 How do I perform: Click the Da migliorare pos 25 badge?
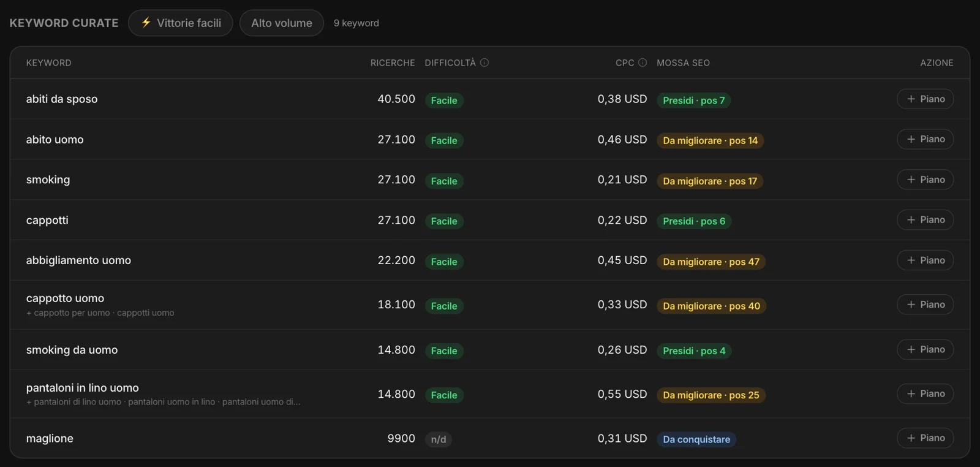pos(711,395)
